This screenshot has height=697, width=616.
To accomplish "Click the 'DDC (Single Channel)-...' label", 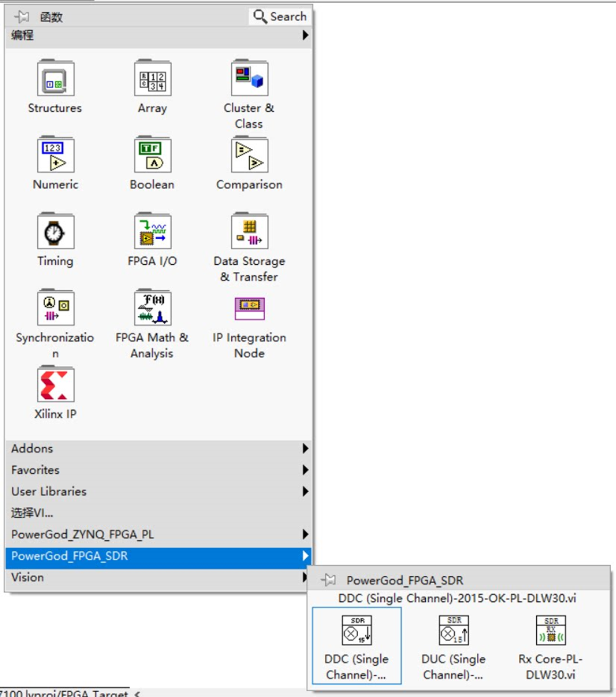I will [357, 667].
